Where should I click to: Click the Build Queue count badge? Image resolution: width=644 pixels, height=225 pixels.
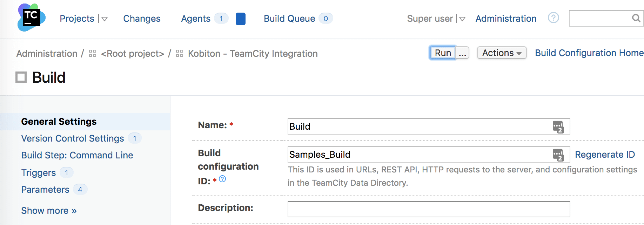pos(326,19)
